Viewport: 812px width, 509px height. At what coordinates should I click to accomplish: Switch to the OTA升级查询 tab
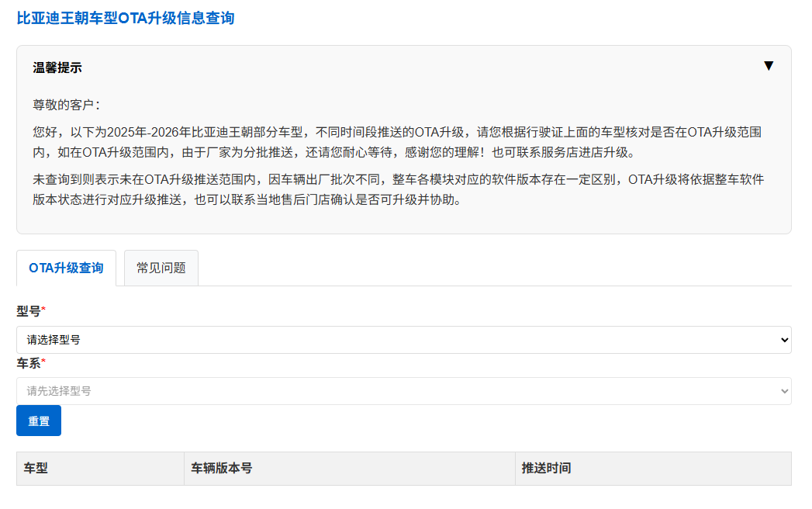(66, 268)
